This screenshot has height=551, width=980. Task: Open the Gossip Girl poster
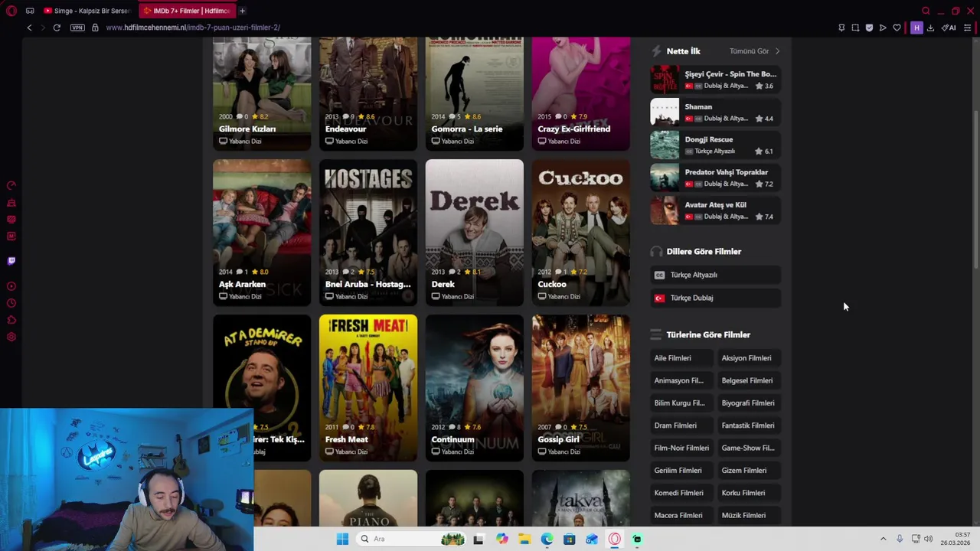(581, 387)
